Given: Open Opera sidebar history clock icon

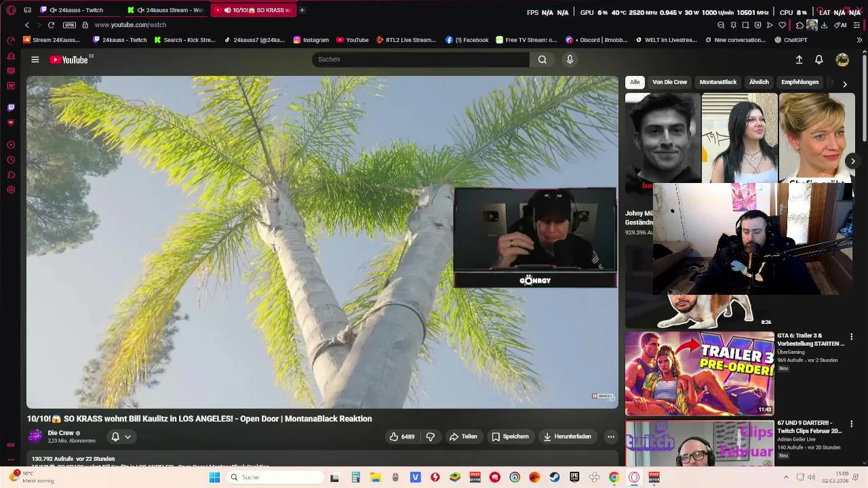Looking at the screenshot, I should (x=11, y=160).
